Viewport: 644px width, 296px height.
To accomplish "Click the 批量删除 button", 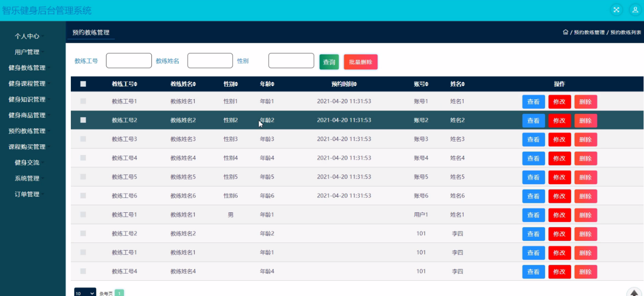I will pos(360,62).
